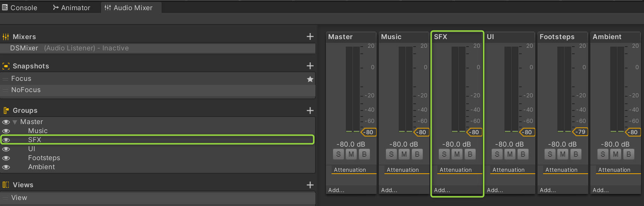Add a new view with plus icon
Screen dimensions: 644x206
click(x=310, y=185)
